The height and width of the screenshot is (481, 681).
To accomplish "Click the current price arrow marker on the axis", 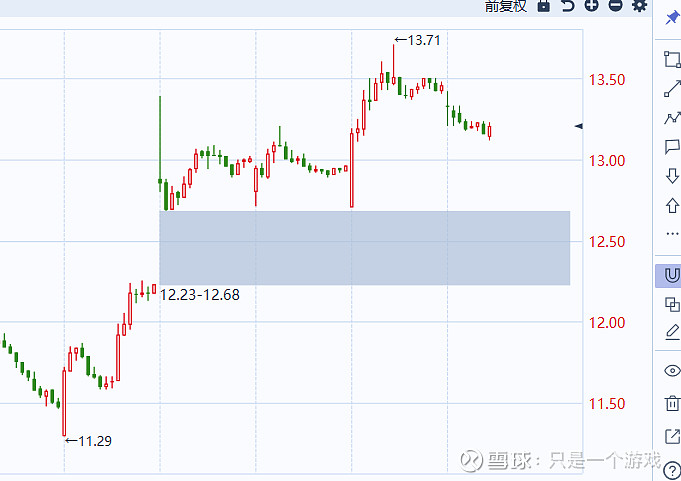I will [x=578, y=126].
